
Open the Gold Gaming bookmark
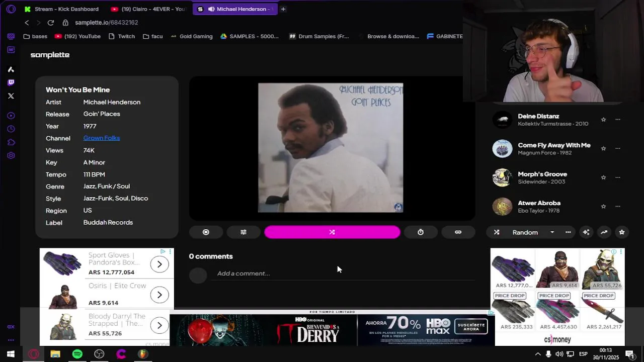point(191,36)
